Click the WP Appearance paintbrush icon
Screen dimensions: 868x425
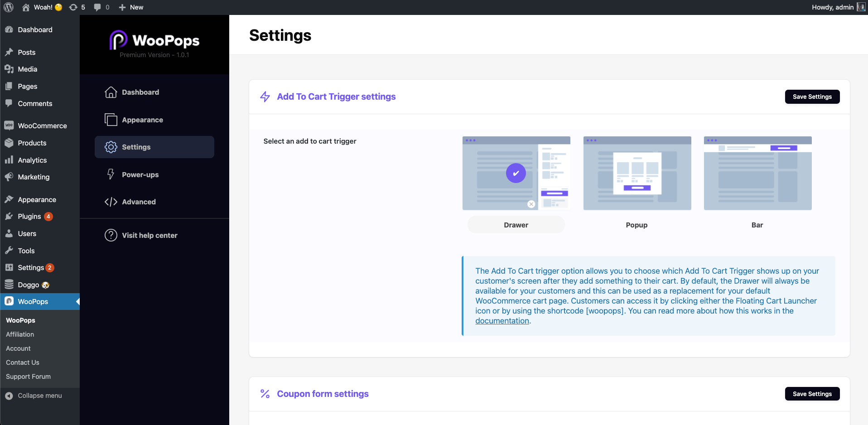tap(9, 199)
